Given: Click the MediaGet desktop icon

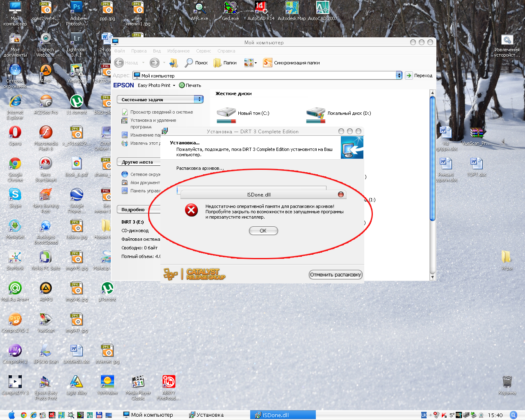Looking at the screenshot, I should coord(15,229).
